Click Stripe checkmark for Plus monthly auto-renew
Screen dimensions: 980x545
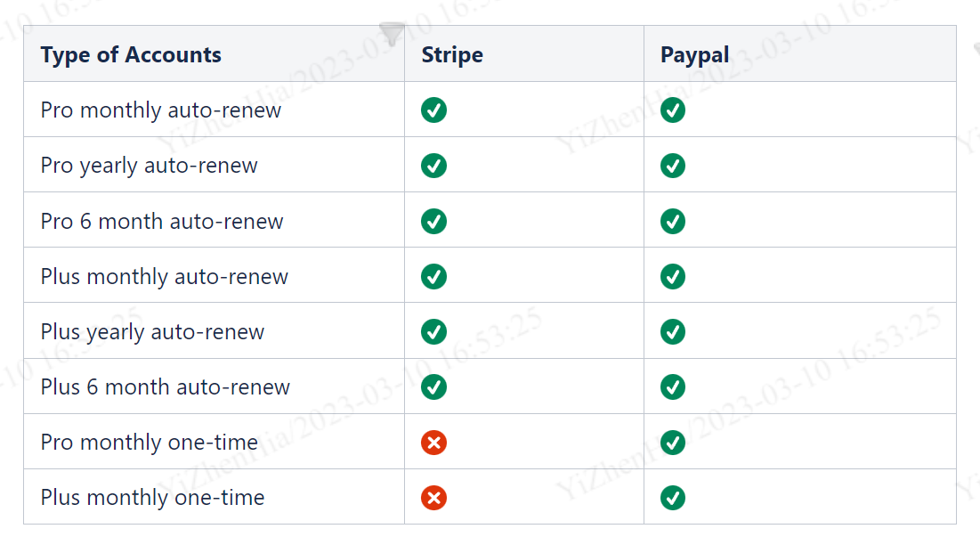pyautogui.click(x=433, y=277)
